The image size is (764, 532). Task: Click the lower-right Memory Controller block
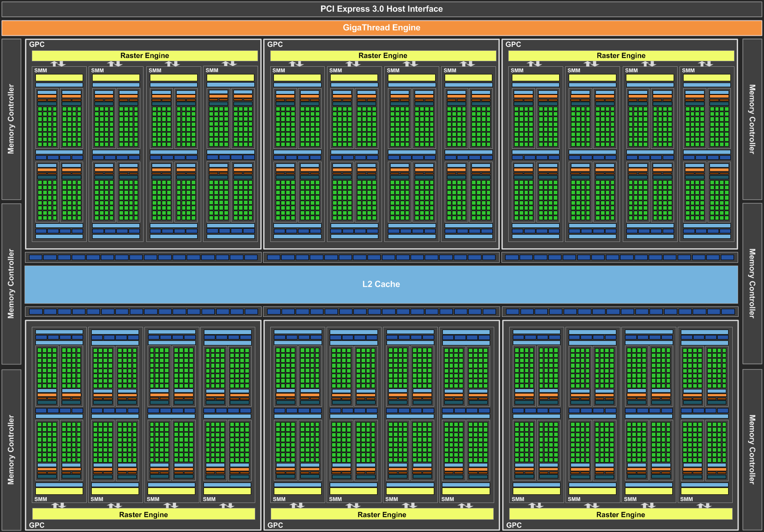pos(752,449)
